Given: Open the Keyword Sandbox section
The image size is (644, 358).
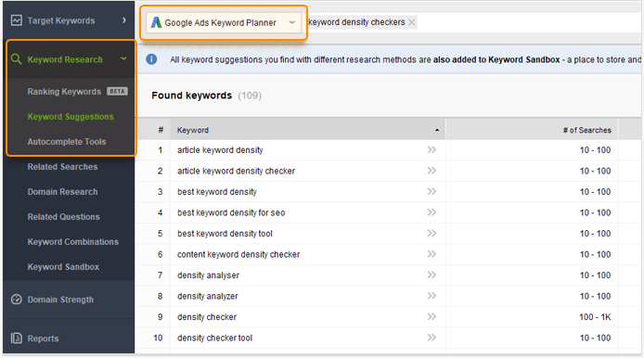Looking at the screenshot, I should point(63,267).
